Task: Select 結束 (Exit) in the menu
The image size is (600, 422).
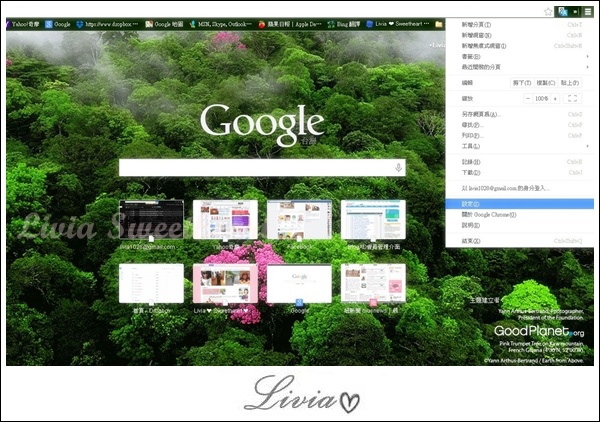Action: click(520, 241)
